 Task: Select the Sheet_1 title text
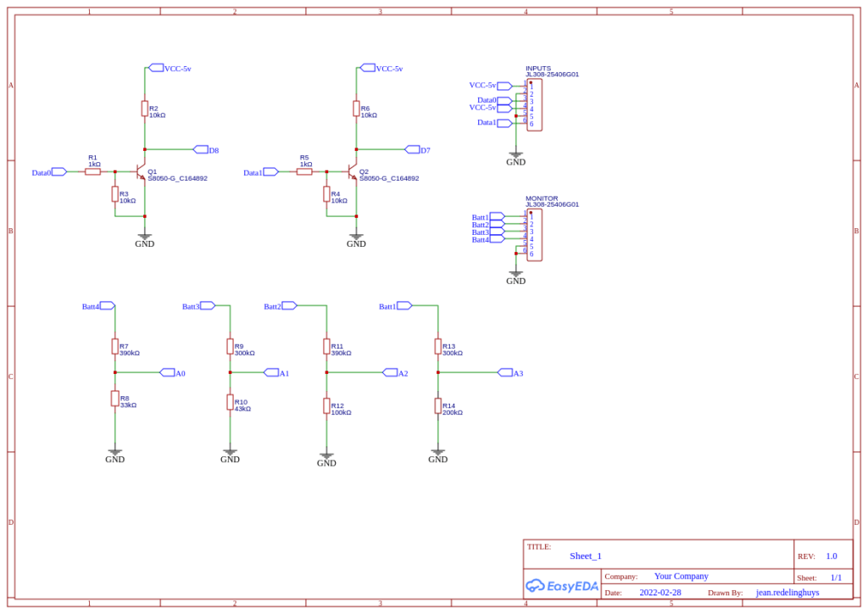[x=585, y=556]
